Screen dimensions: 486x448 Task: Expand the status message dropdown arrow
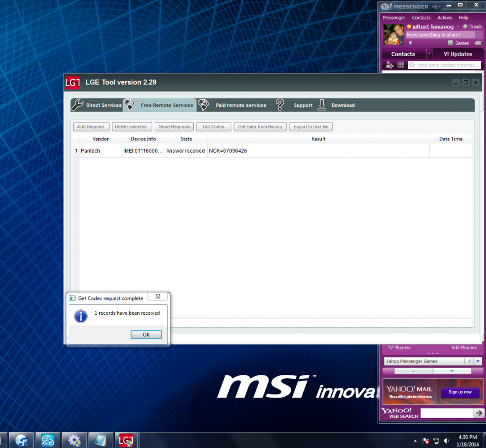pyautogui.click(x=479, y=35)
